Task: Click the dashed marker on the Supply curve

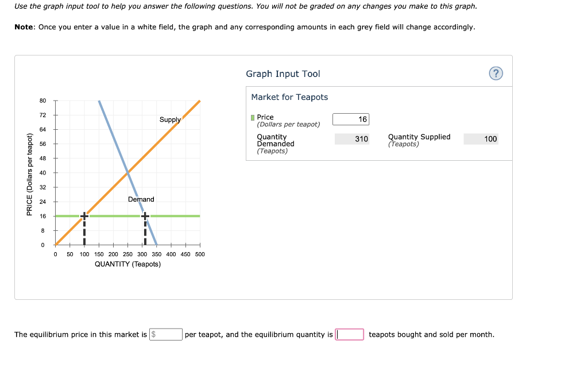Action: tap(84, 216)
